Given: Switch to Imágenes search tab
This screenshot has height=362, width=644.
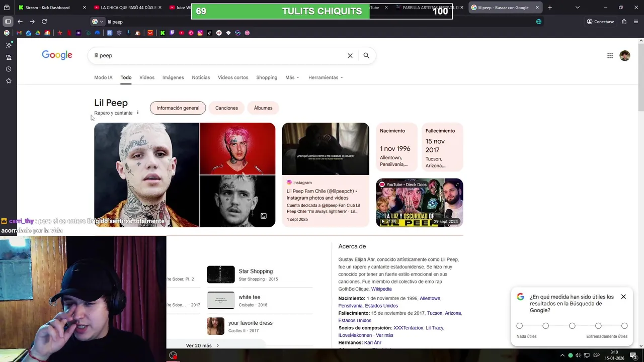Looking at the screenshot, I should click(x=173, y=77).
